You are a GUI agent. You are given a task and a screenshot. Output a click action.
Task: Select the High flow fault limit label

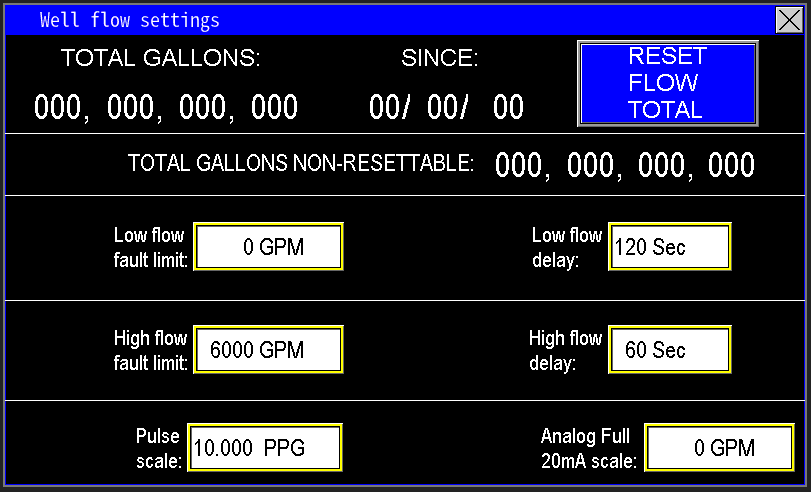tap(150, 350)
